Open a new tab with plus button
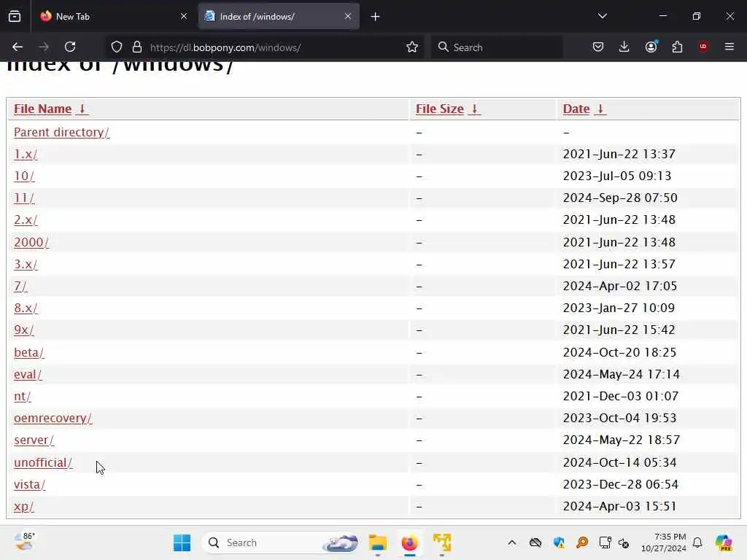The width and height of the screenshot is (747, 560). click(x=376, y=17)
